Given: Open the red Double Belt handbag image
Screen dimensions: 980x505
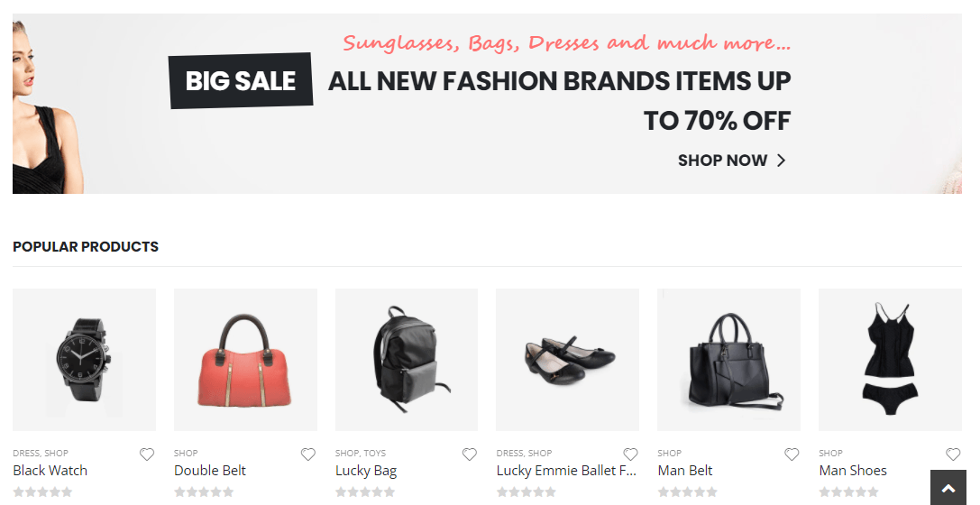Looking at the screenshot, I should pyautogui.click(x=245, y=360).
